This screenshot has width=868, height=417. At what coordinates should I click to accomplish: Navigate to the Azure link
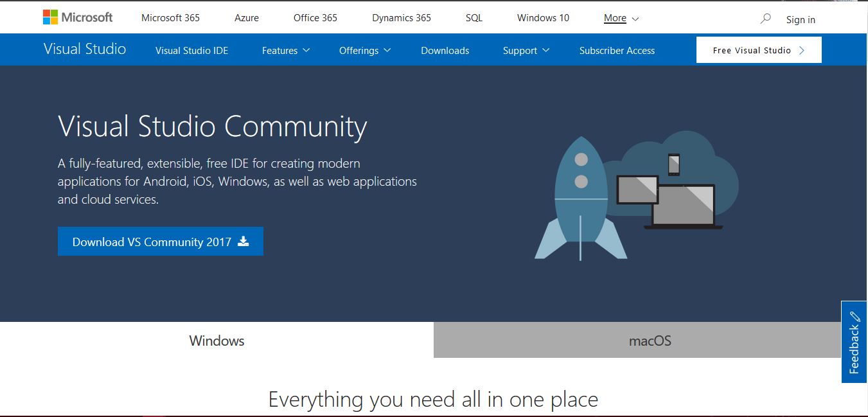coord(247,18)
